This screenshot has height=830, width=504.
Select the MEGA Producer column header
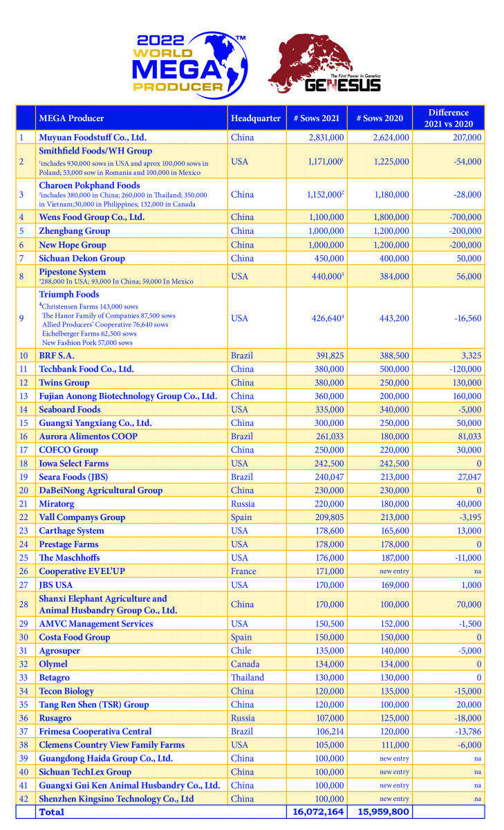(69, 118)
